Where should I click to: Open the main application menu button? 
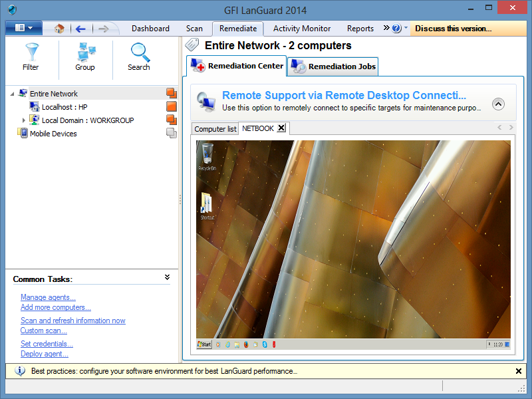(24, 28)
